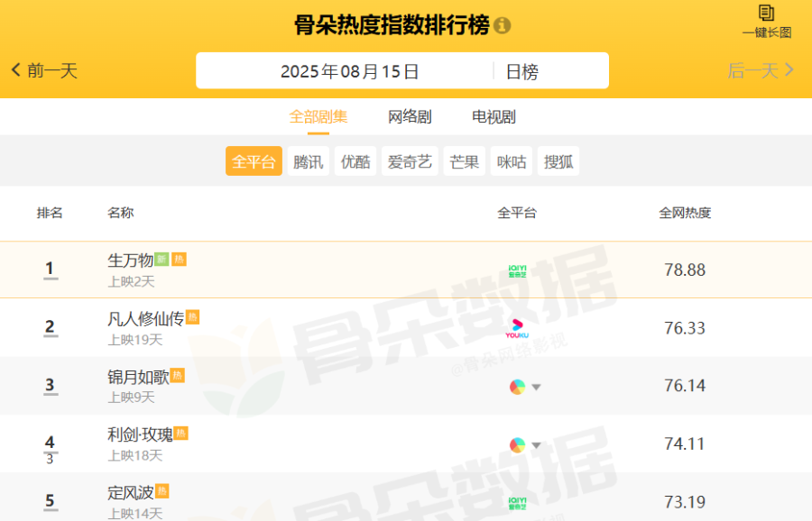Select the 全平台 platform filter

click(254, 161)
